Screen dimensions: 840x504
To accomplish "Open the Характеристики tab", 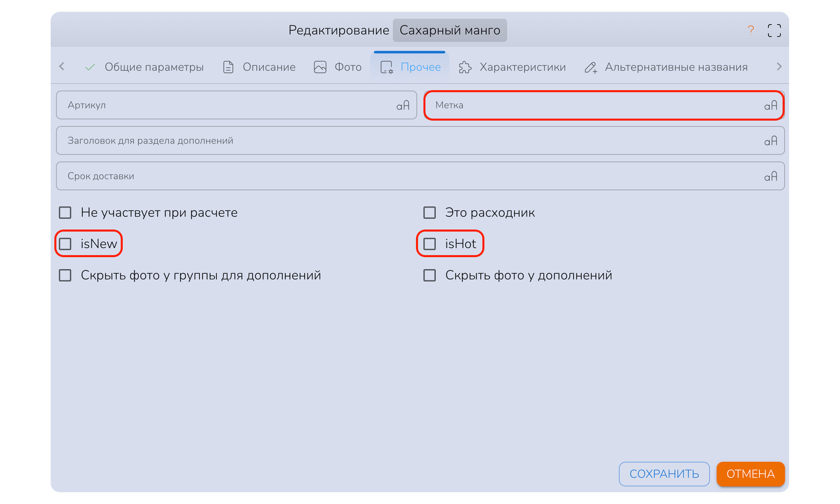I will [512, 67].
